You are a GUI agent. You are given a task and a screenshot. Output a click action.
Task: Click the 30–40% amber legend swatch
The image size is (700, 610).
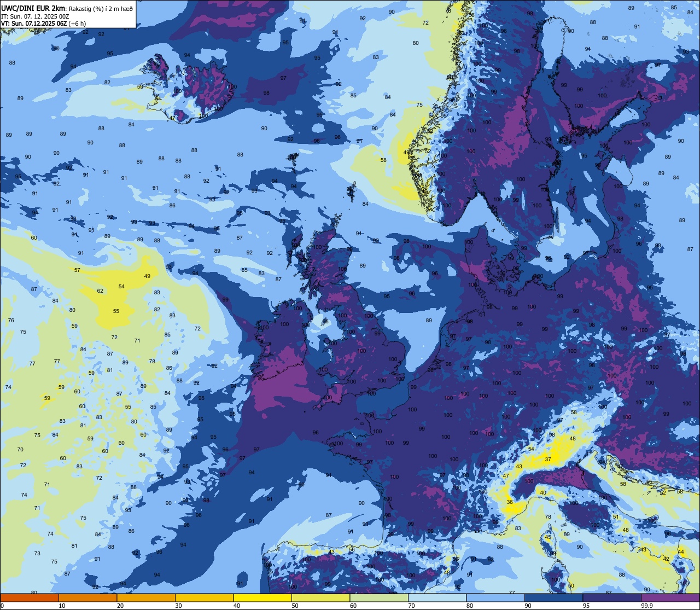[x=204, y=597]
